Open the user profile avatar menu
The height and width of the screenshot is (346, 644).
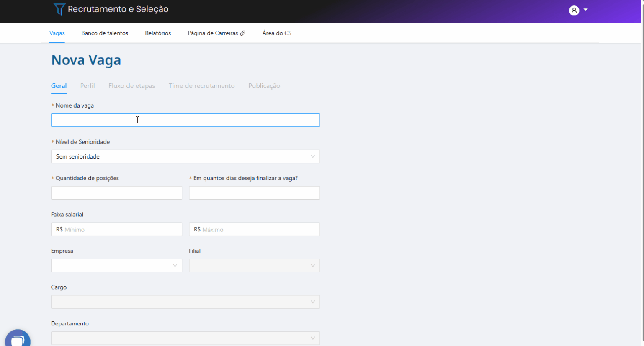tap(574, 10)
